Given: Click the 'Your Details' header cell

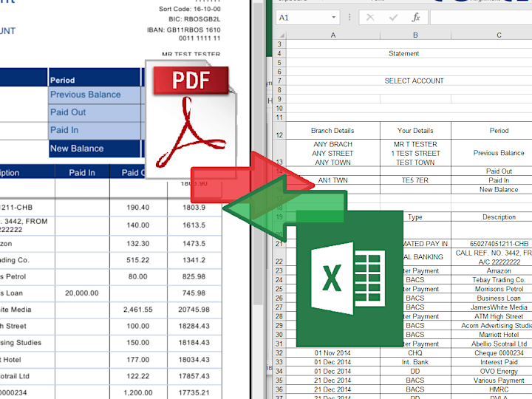Looking at the screenshot, I should [x=415, y=131].
